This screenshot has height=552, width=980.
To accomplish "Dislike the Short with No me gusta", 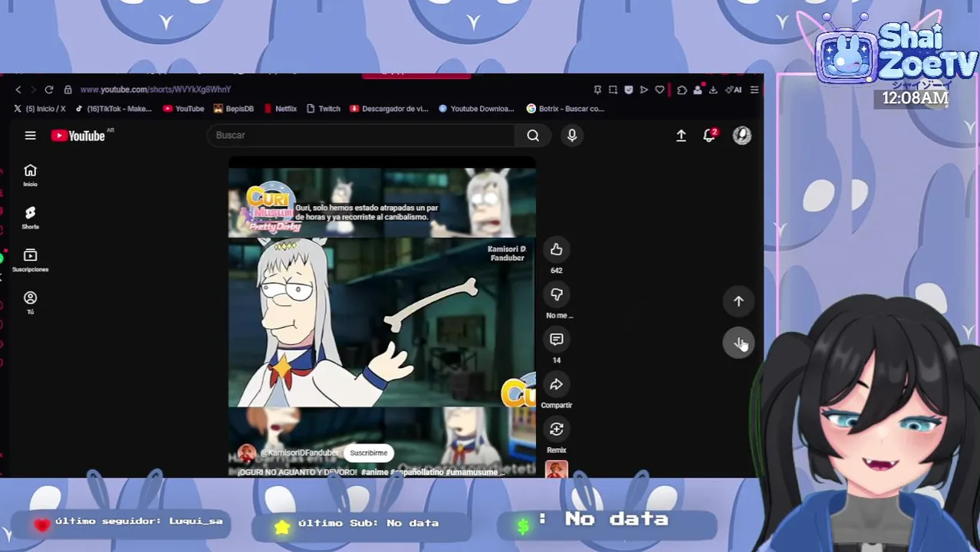I will 557,294.
